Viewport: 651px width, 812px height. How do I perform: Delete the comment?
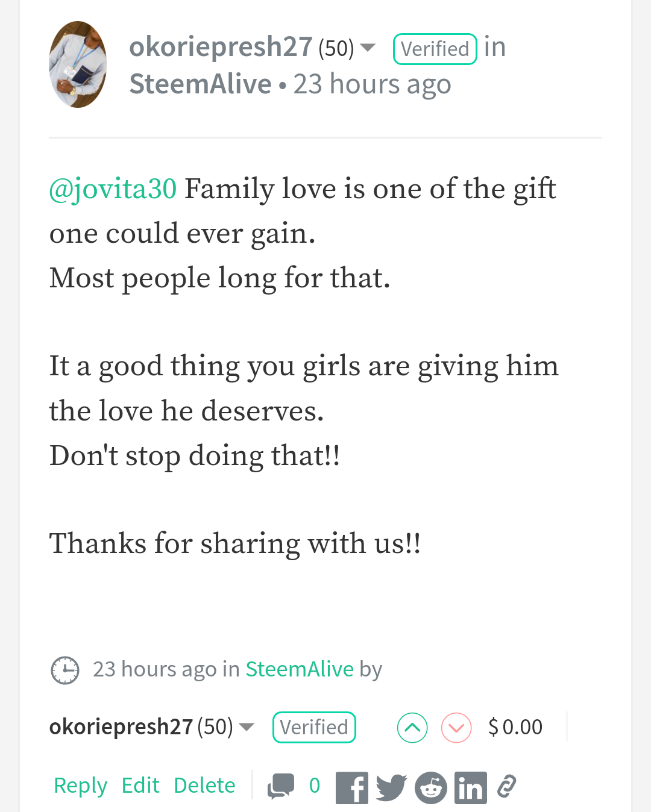coord(204,785)
